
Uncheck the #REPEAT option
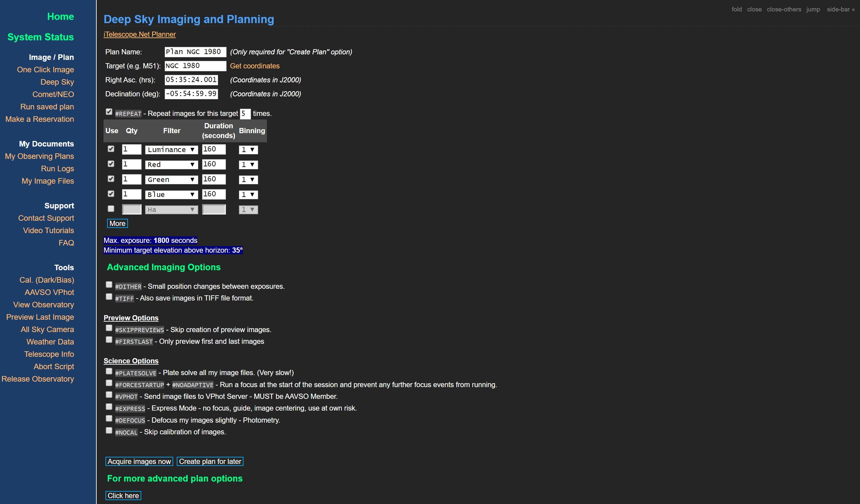pyautogui.click(x=109, y=112)
